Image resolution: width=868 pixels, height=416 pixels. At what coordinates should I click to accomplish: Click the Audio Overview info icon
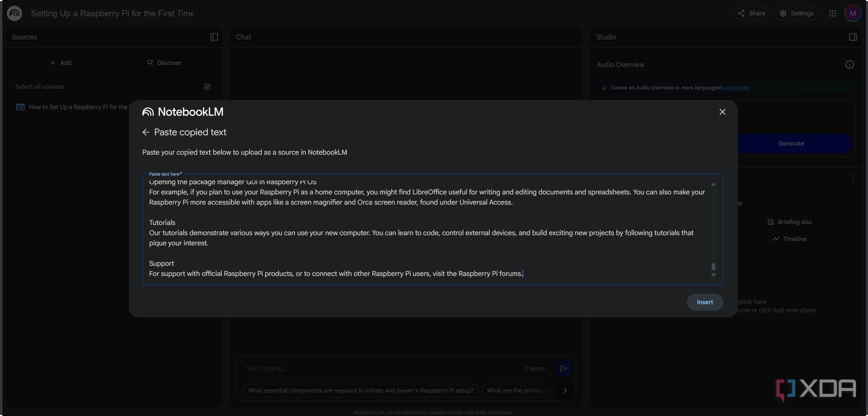tap(849, 65)
